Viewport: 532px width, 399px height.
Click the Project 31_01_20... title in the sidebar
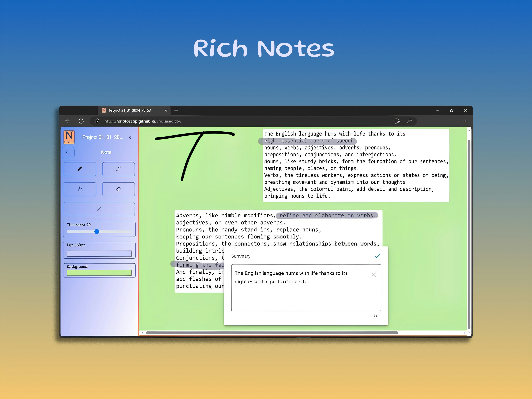[x=102, y=137]
